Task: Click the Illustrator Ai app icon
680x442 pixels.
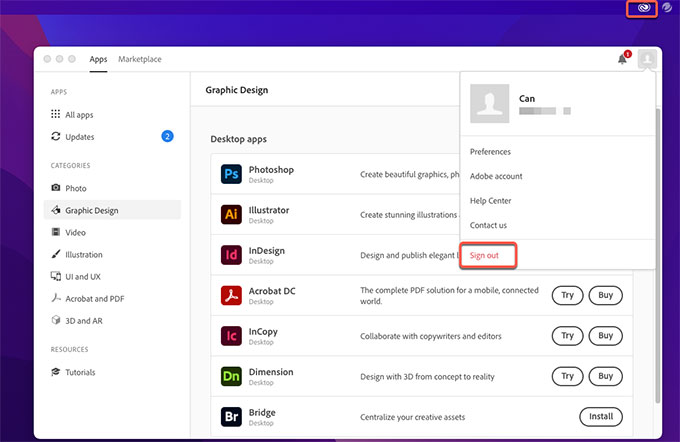Action: pyautogui.click(x=231, y=214)
